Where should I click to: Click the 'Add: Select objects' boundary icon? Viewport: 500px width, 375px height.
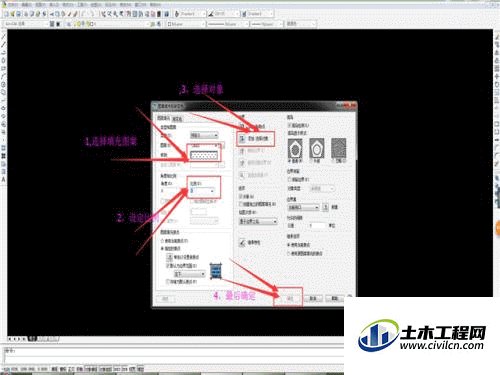tap(242, 138)
